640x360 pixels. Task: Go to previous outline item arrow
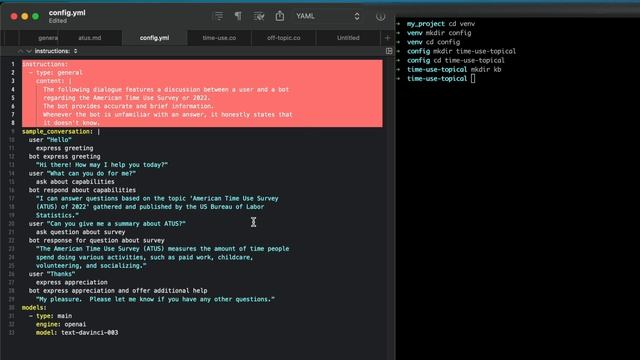pyautogui.click(x=20, y=51)
